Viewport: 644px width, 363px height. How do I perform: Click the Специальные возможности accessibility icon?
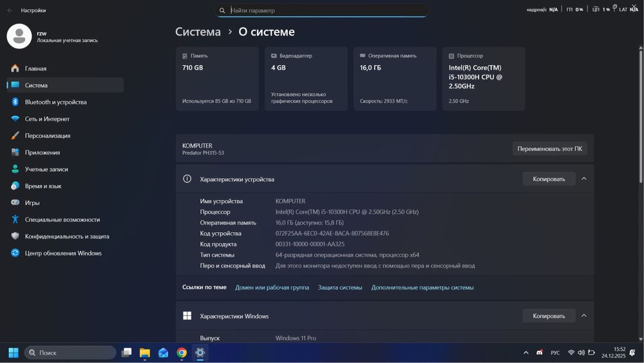pos(15,219)
